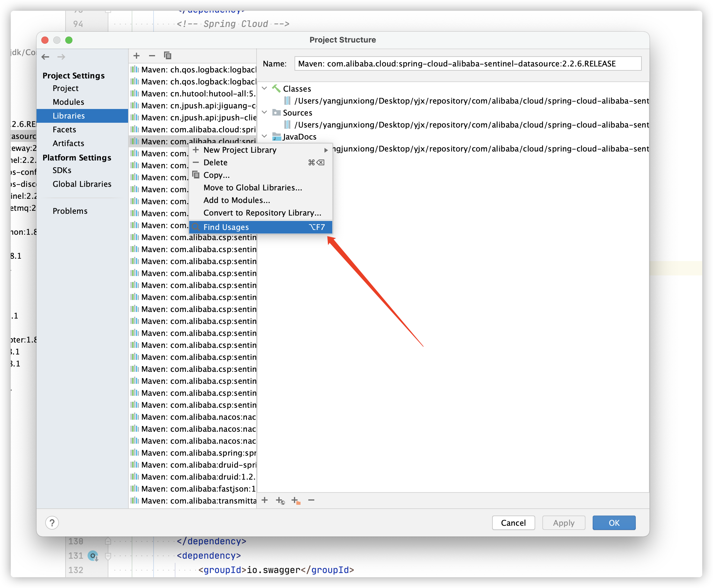Click the back navigation arrow
713x588 pixels.
click(x=45, y=57)
